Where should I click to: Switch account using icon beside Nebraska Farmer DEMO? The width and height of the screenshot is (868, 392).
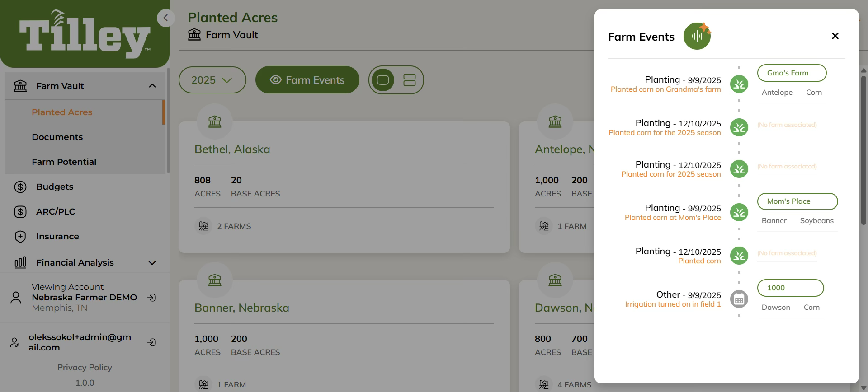152,297
